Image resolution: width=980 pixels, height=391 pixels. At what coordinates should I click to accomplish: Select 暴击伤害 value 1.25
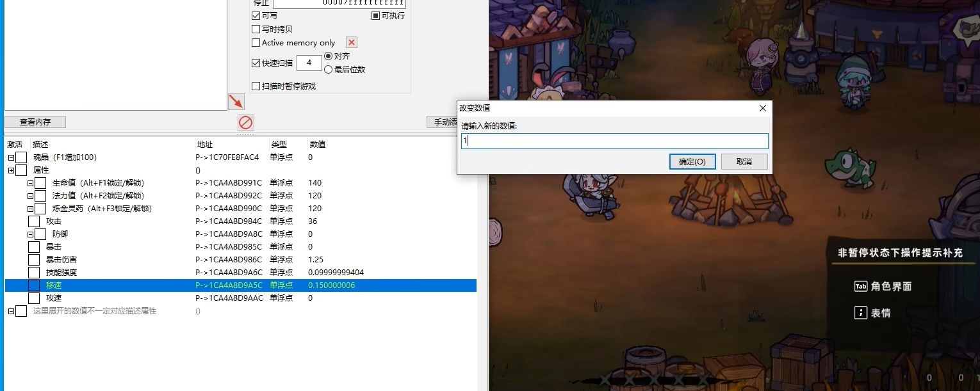click(x=316, y=260)
